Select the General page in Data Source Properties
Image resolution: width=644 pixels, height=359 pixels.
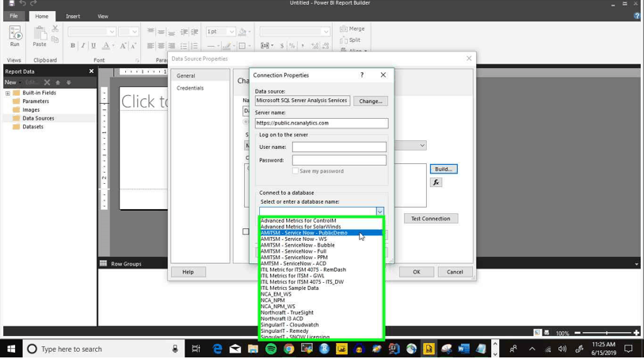click(200, 75)
